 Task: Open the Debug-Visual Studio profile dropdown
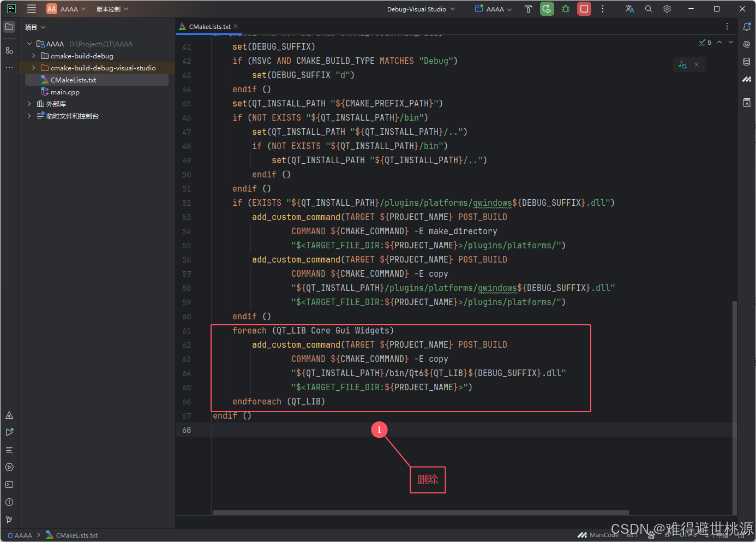(x=421, y=9)
